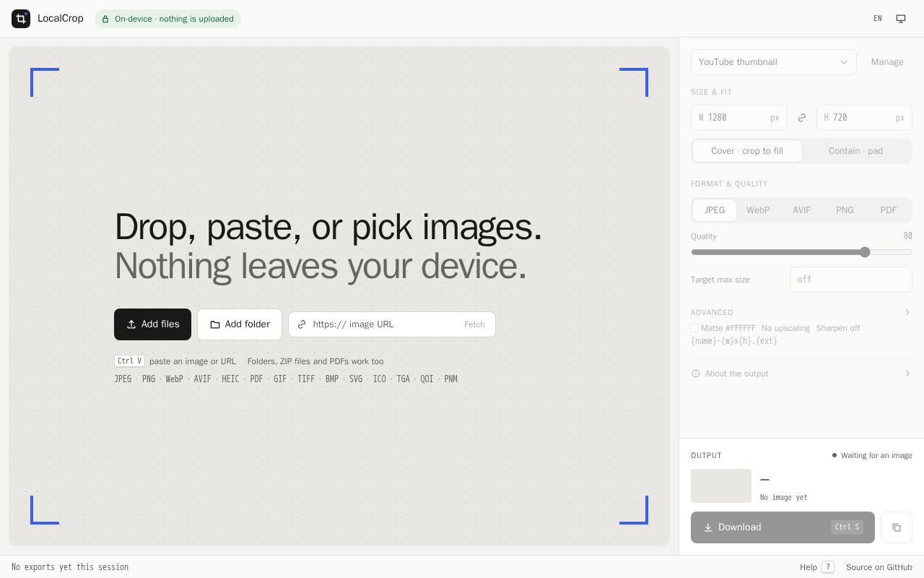Click the Download button
This screenshot has width=924, height=578.
click(783, 527)
